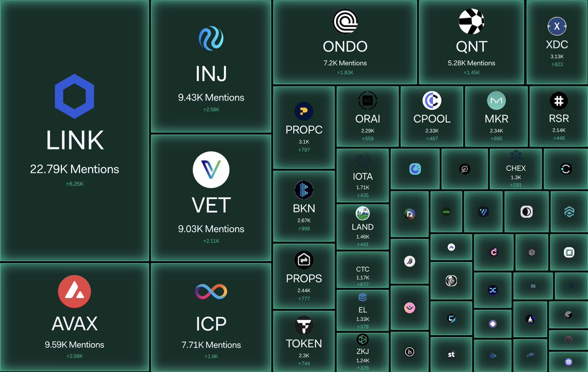This screenshot has height=372, width=588.
Task: Select '7.2K Mentions' under ONDO
Action: pyautogui.click(x=345, y=63)
